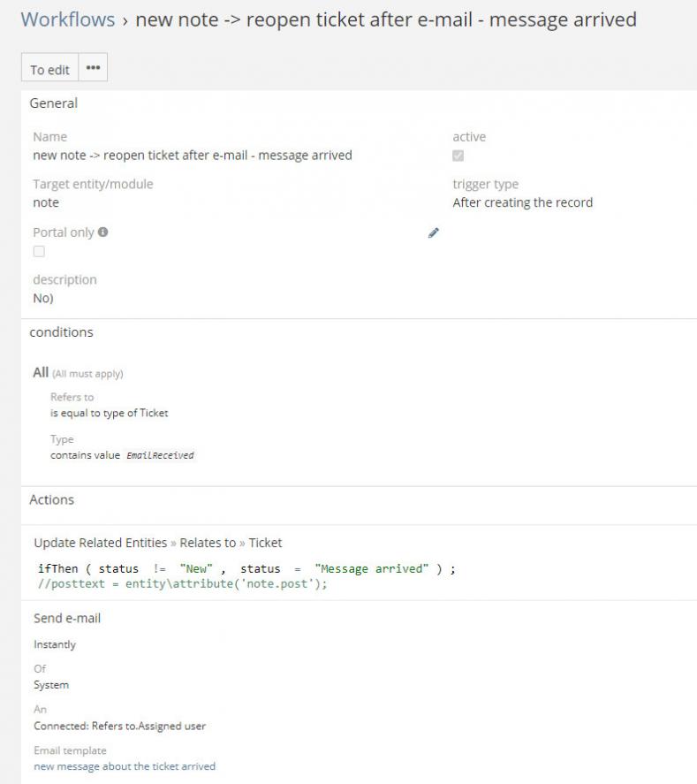Click the EmailReceived condition value
697x784 pixels.
point(160,455)
